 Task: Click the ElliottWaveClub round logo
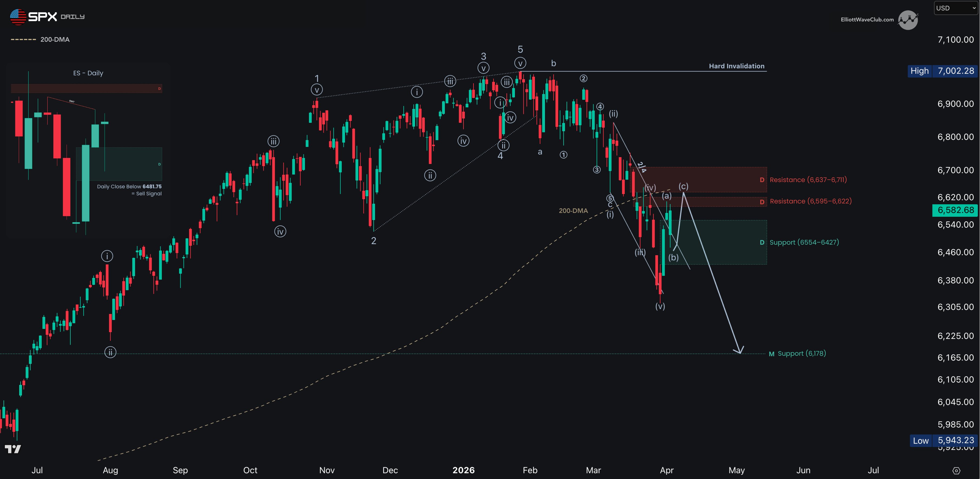point(908,20)
